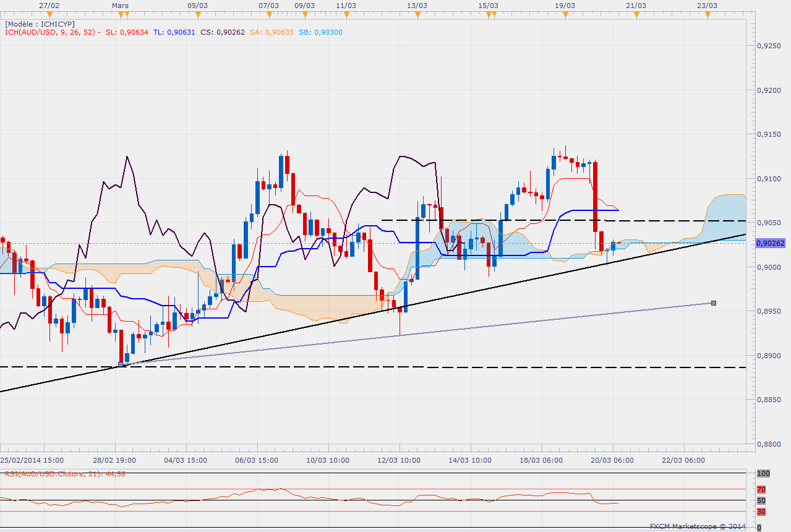791x532 pixels.
Task: Click the 0,9000 price axis label
Action: pos(770,267)
